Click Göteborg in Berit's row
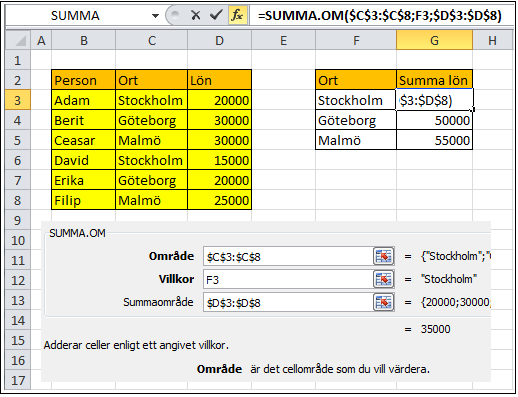The height and width of the screenshot is (397, 518). [x=152, y=120]
